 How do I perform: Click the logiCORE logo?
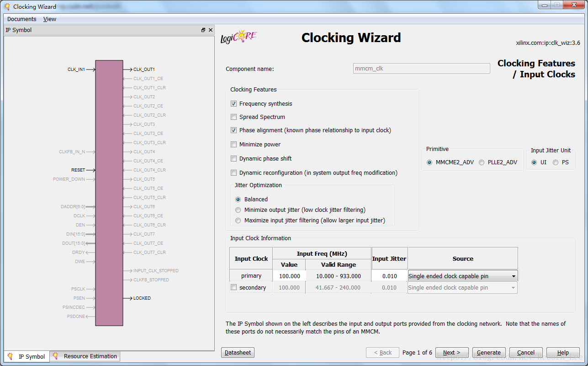239,37
